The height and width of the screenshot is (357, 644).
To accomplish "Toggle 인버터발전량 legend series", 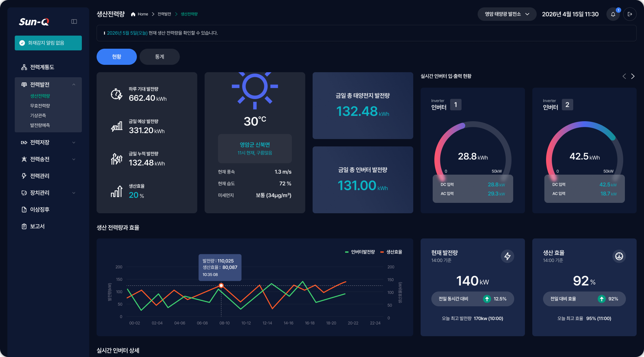I will click(360, 252).
